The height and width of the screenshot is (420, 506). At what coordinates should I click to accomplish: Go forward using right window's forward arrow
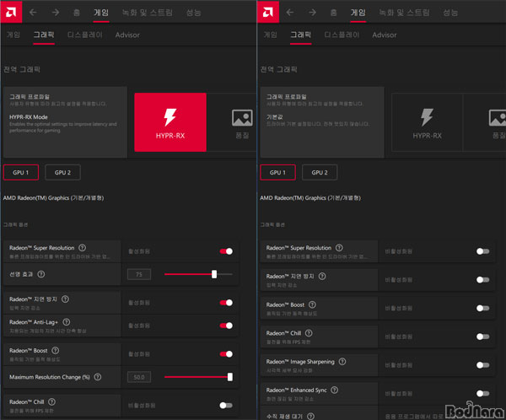point(312,13)
